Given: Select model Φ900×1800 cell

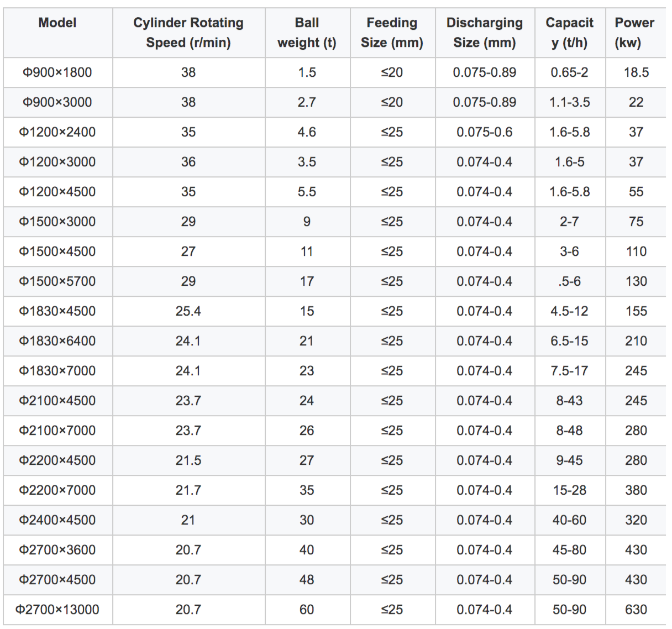Looking at the screenshot, I should point(57,72).
